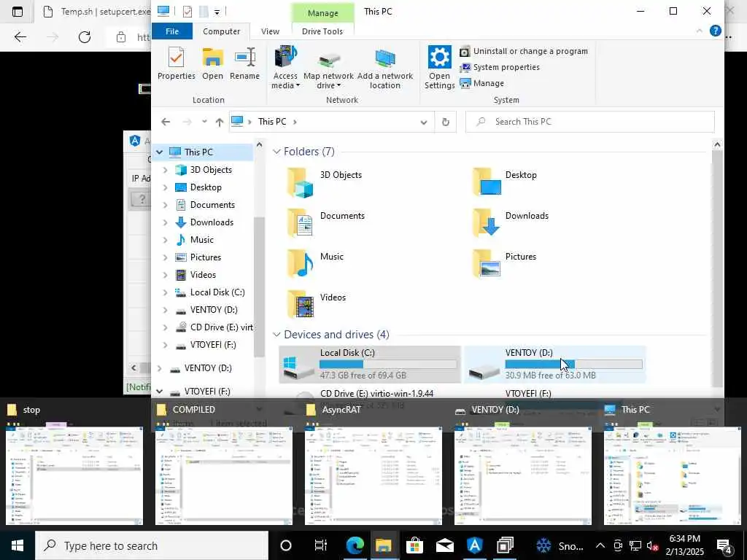Open the notification center icon
The height and width of the screenshot is (560, 747).
click(x=724, y=545)
